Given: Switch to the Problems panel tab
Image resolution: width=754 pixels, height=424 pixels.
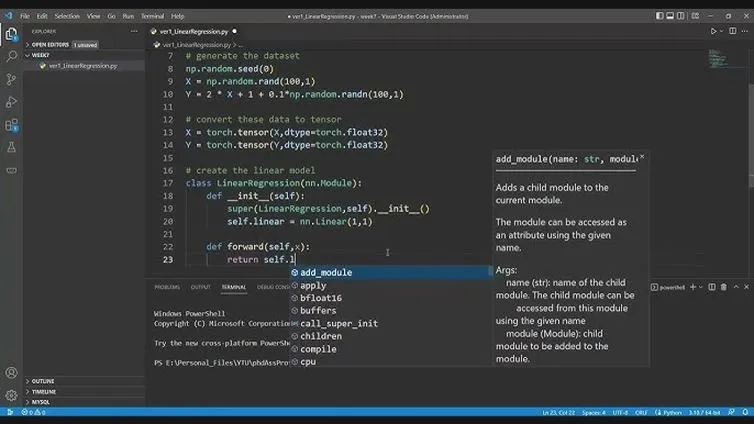Looking at the screenshot, I should [x=167, y=287].
